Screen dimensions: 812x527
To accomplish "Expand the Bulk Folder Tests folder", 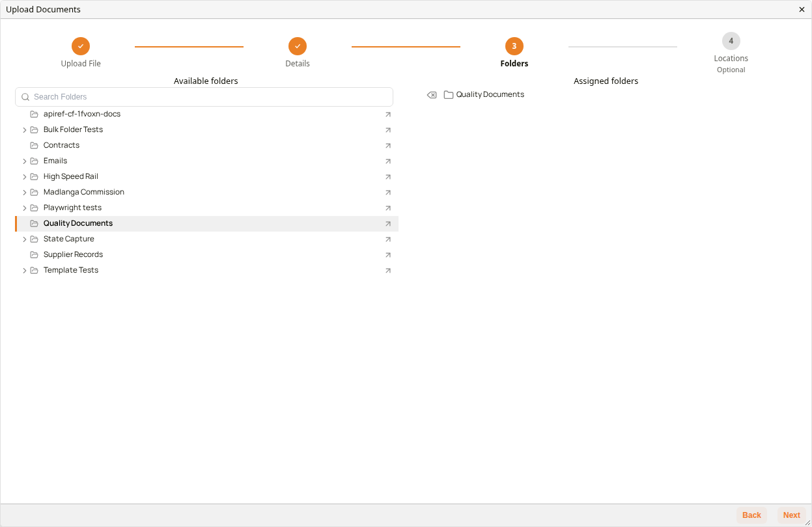I will 25,130.
